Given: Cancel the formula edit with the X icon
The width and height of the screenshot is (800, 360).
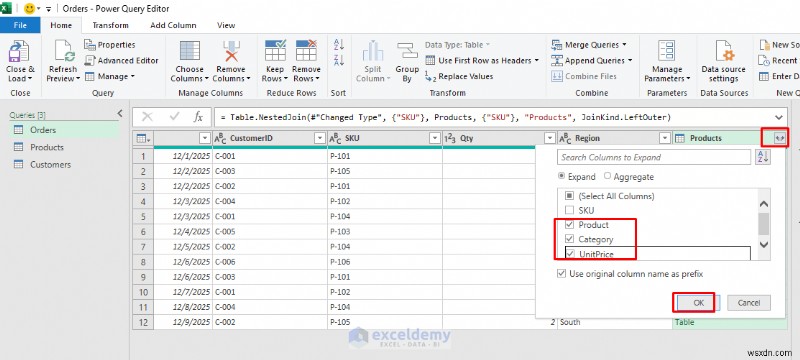Looking at the screenshot, I should [147, 117].
